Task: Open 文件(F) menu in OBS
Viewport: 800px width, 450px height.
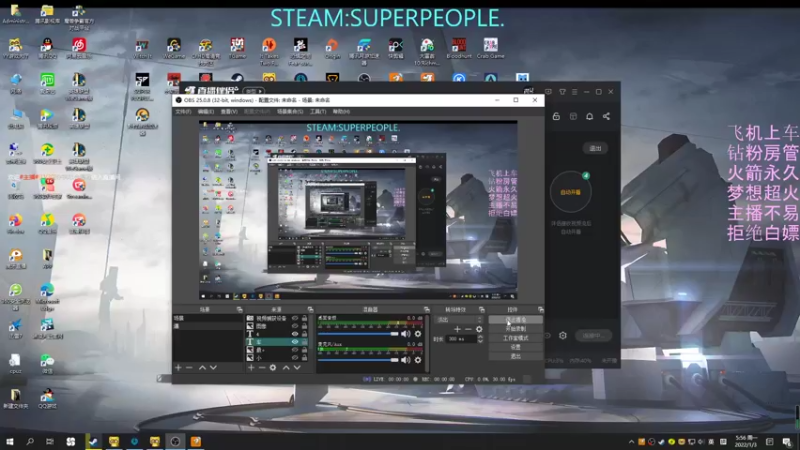Action: point(183,111)
